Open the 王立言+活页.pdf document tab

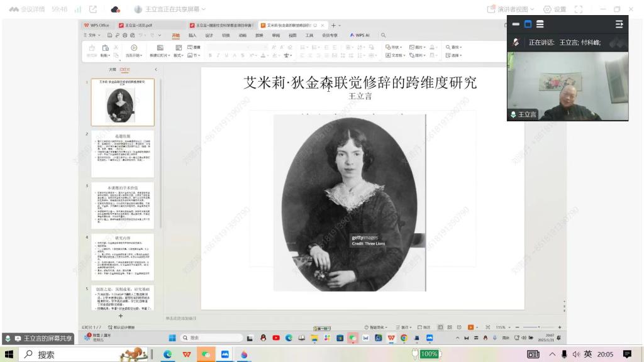(x=138, y=25)
